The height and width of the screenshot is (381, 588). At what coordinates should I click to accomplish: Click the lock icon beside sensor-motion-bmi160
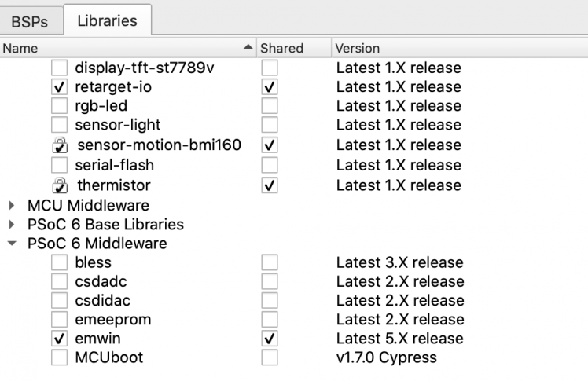60,145
